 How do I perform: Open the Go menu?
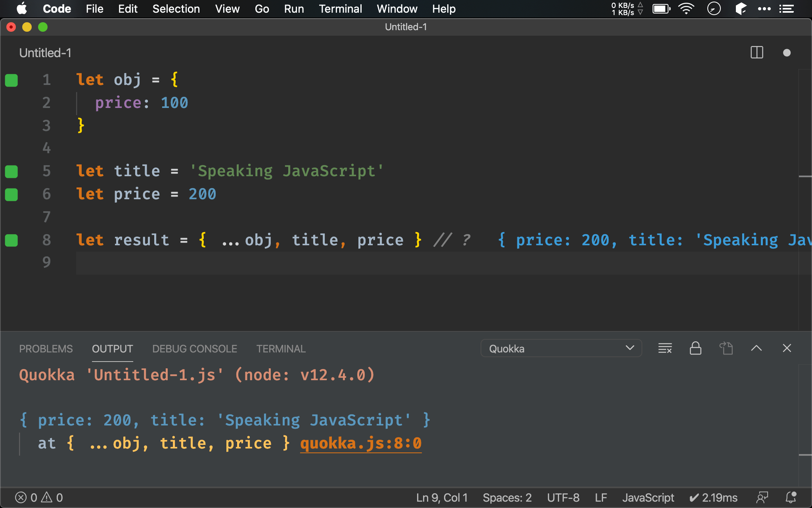[x=262, y=9]
